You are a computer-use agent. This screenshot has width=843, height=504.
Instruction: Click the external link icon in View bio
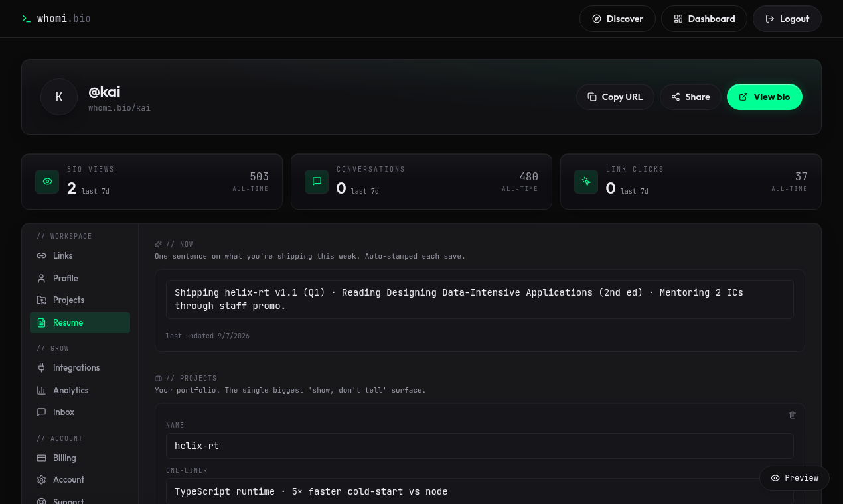pyautogui.click(x=743, y=97)
